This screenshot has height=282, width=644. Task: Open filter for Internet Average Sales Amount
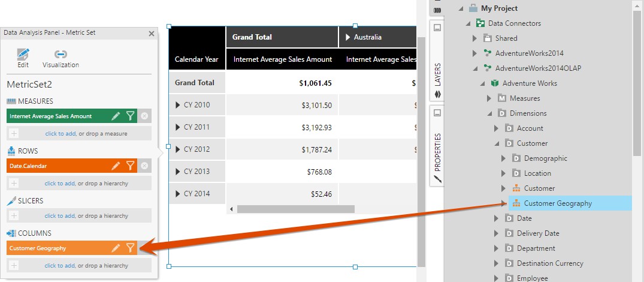coord(130,116)
